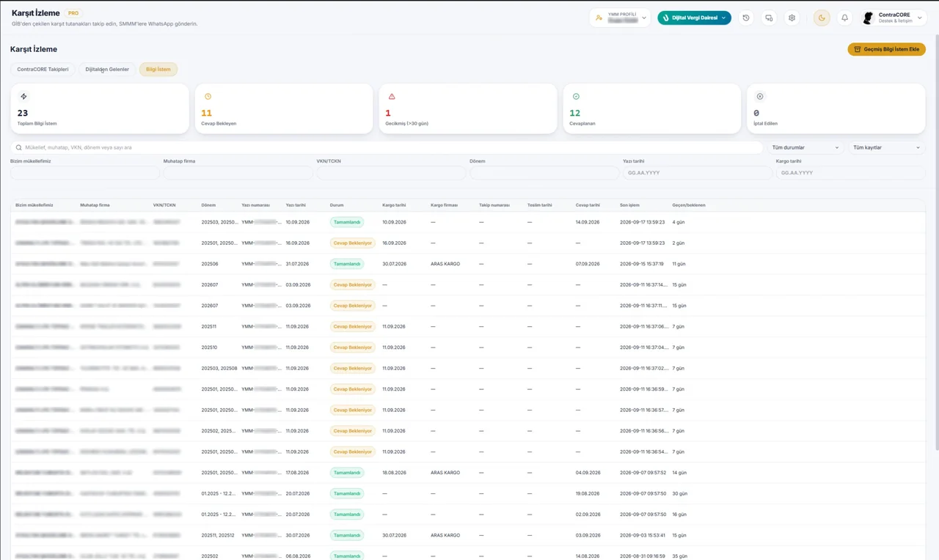Click the search magnifier icon
The height and width of the screenshot is (560, 939).
[x=20, y=147]
